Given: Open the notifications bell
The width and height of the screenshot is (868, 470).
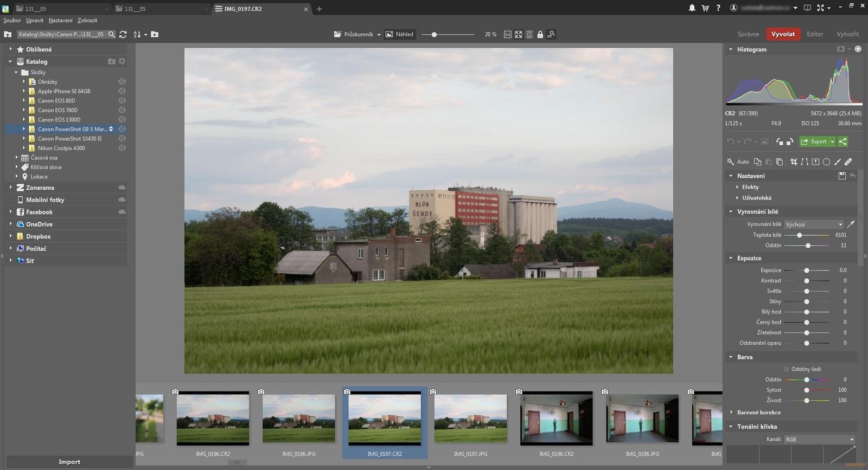Looking at the screenshot, I should click(x=692, y=8).
